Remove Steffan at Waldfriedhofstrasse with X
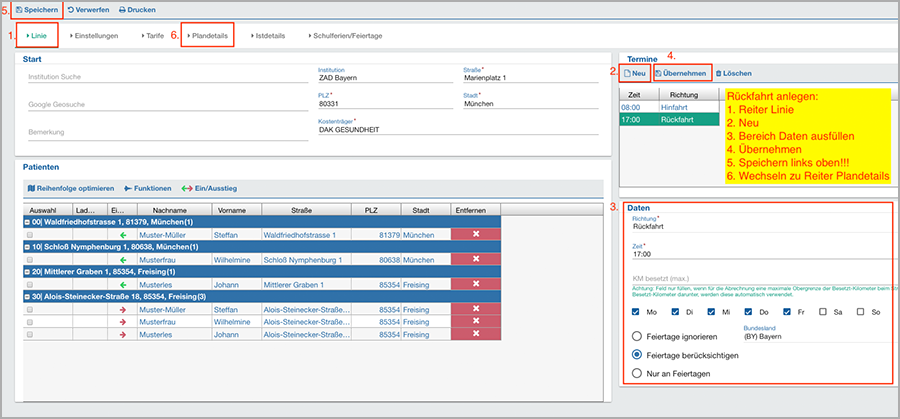Viewport: 900px width, 419px height. pyautogui.click(x=476, y=234)
